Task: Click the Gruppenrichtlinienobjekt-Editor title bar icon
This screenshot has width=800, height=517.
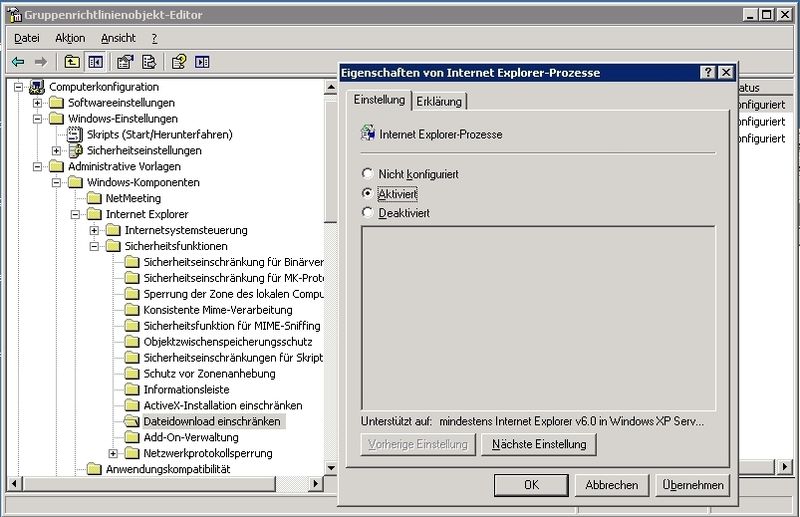Action: [x=15, y=15]
